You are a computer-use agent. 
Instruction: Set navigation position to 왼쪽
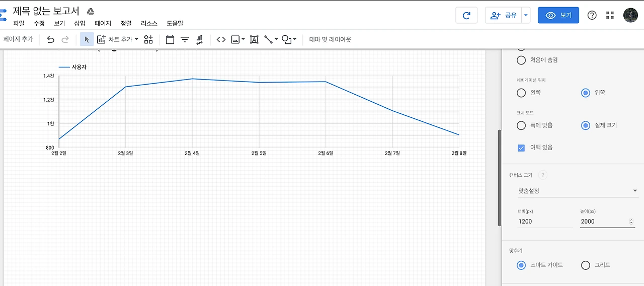pyautogui.click(x=521, y=93)
